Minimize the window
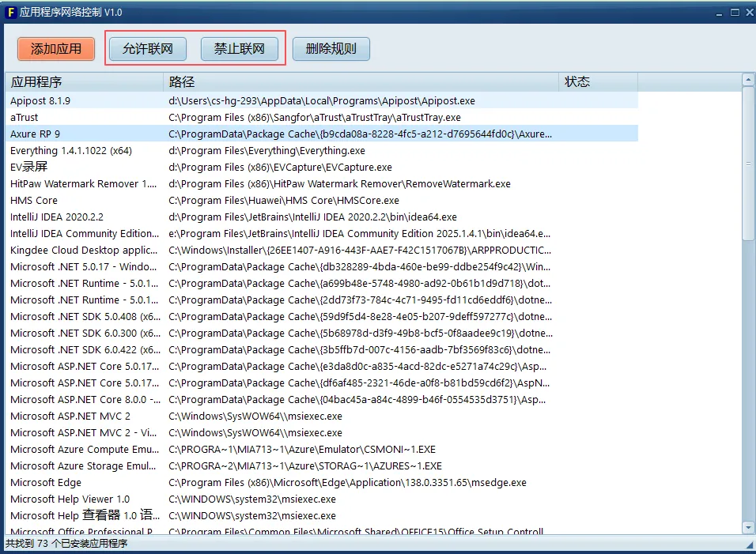The width and height of the screenshot is (756, 554). (720, 13)
